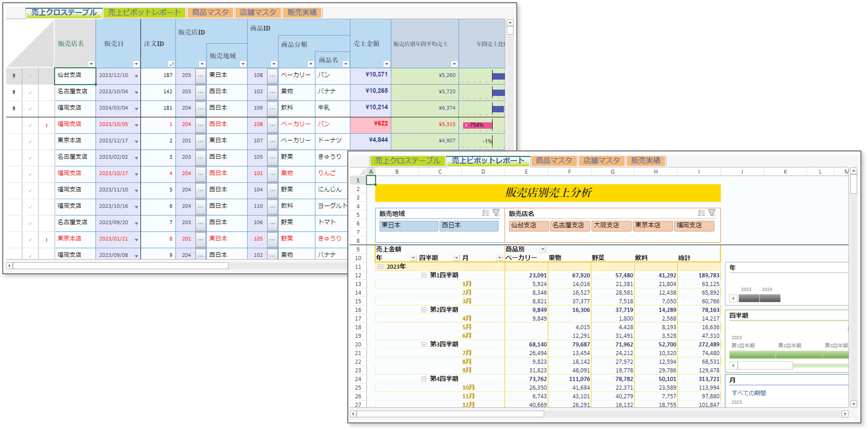The height and width of the screenshot is (430, 868).
Task: Switch to 商品マスタ tab in the back window
Action: [x=210, y=13]
